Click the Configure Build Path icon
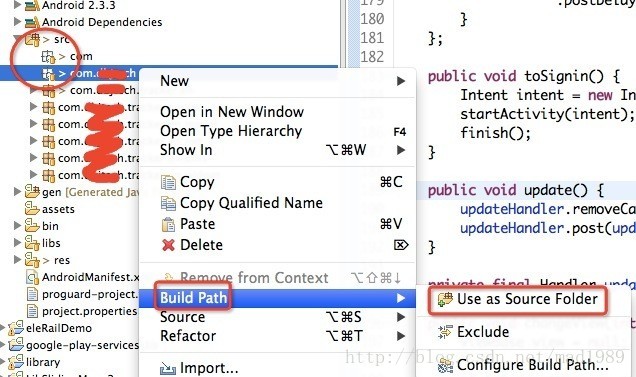Image resolution: width=636 pixels, height=377 pixels. pyautogui.click(x=445, y=365)
